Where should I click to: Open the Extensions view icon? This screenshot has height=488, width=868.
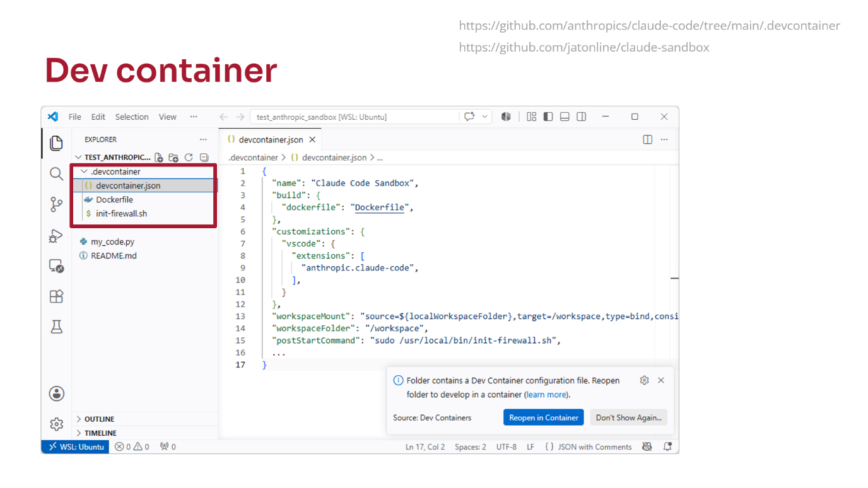coord(56,296)
